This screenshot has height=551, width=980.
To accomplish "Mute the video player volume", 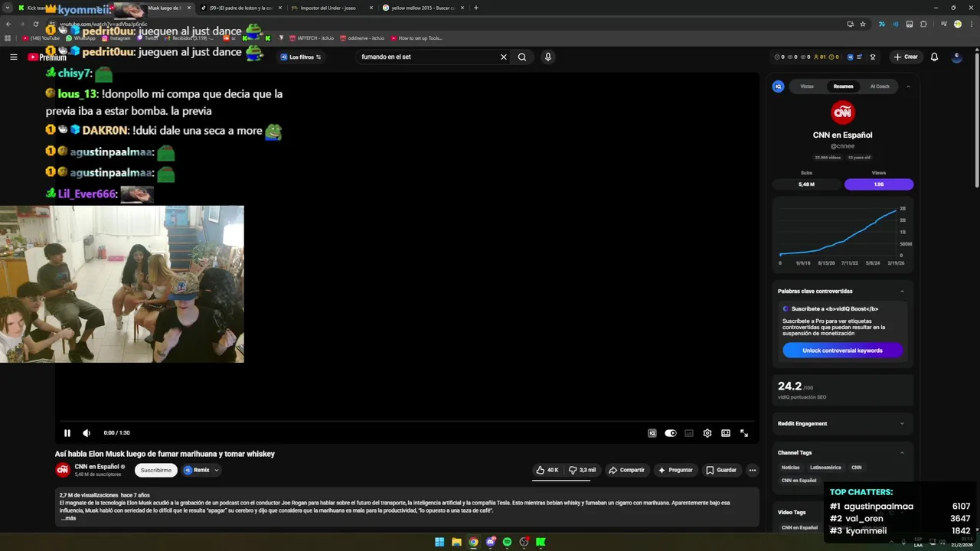I will (87, 433).
